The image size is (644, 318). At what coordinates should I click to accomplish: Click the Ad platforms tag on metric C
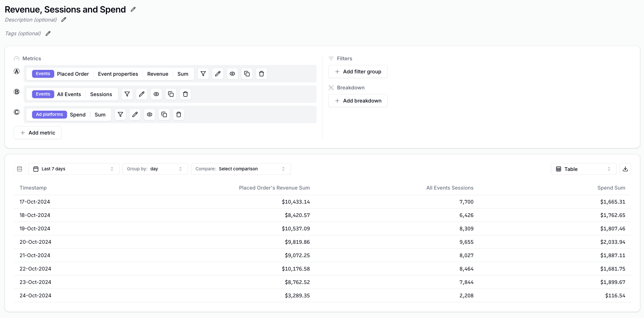point(50,114)
